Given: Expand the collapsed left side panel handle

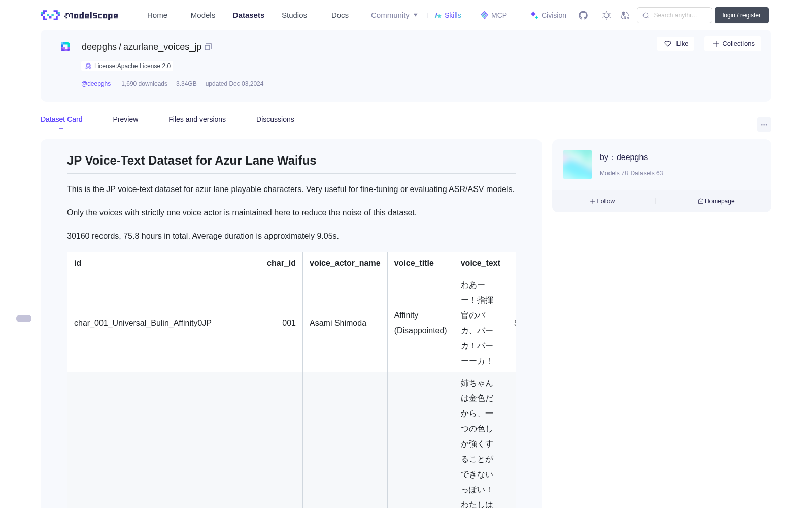Looking at the screenshot, I should coord(24,319).
